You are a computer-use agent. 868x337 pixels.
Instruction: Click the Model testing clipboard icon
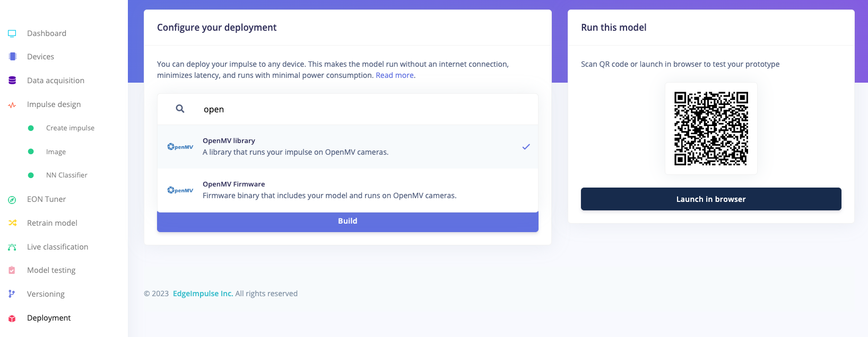click(x=12, y=270)
